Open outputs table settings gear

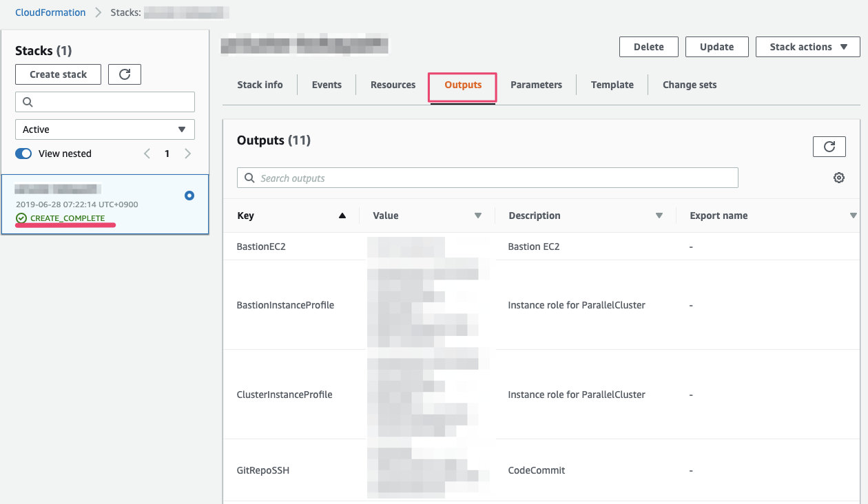click(x=838, y=178)
